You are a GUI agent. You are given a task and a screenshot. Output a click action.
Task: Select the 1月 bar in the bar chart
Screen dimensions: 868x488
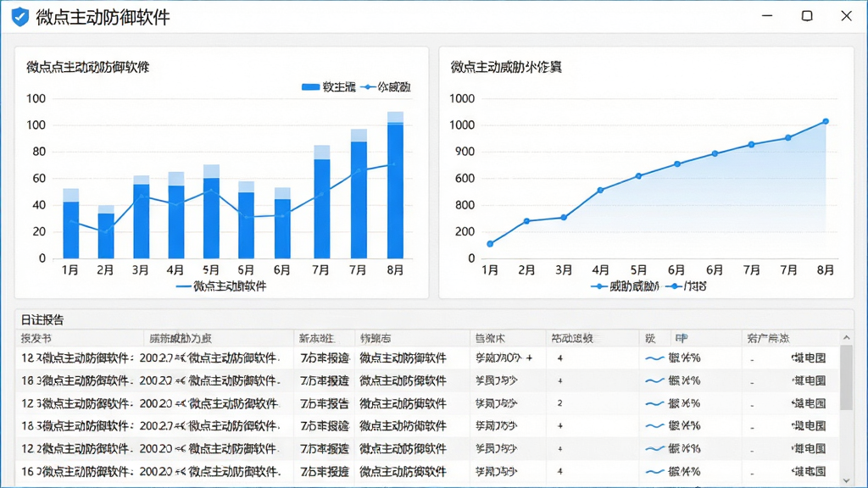(71, 224)
